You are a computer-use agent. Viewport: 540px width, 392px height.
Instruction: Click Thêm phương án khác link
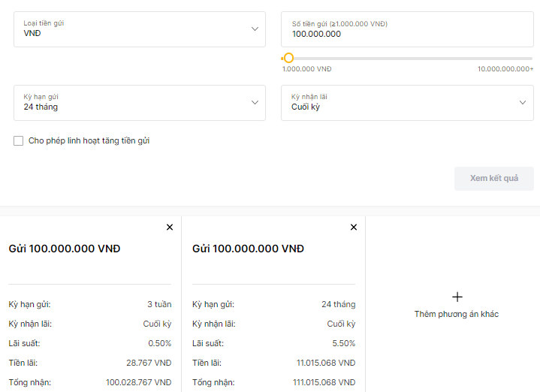tap(457, 314)
